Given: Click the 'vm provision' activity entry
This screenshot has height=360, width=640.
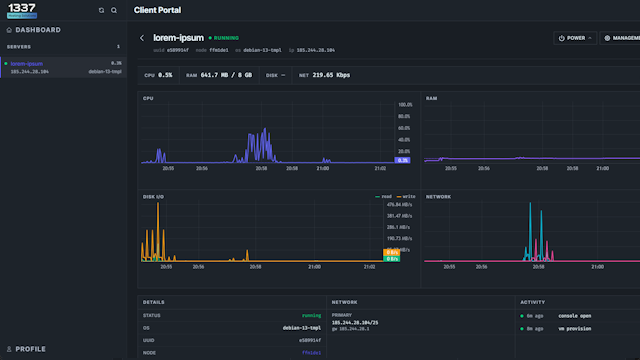Looking at the screenshot, I should (x=574, y=329).
